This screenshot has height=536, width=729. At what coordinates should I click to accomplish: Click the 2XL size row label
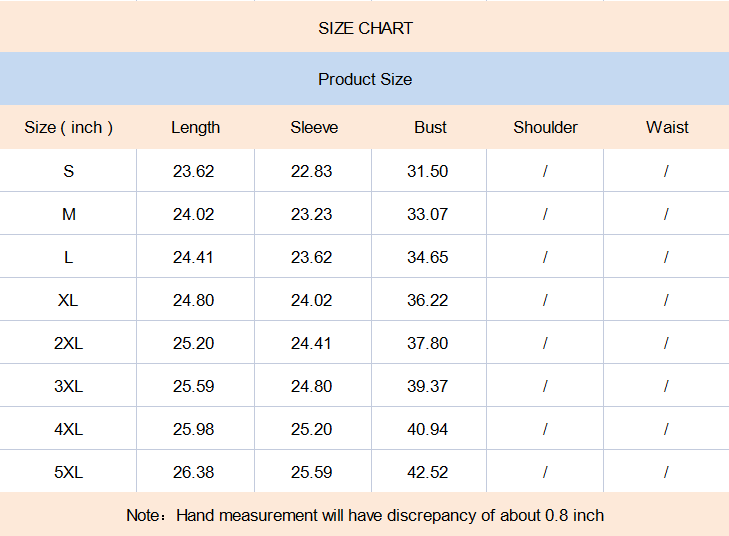(68, 343)
